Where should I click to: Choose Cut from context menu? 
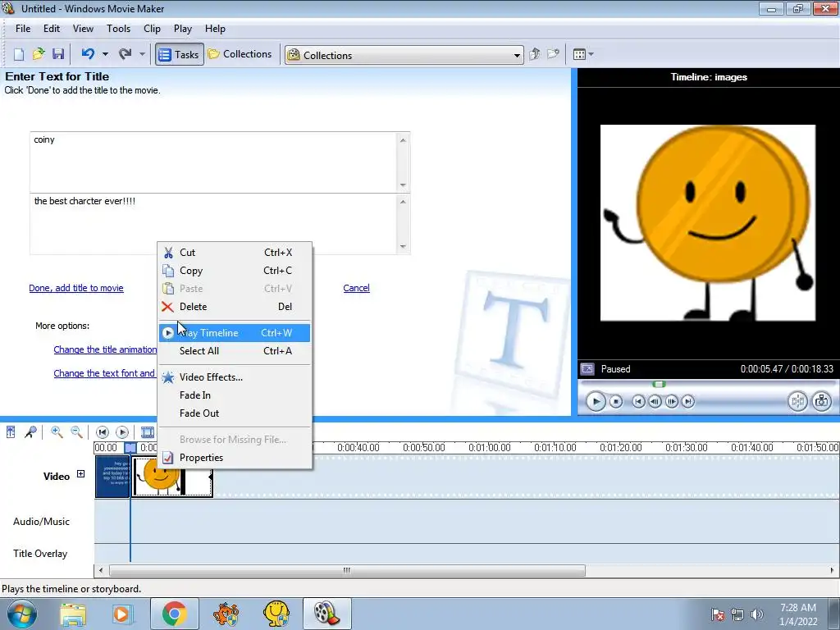[x=235, y=253]
